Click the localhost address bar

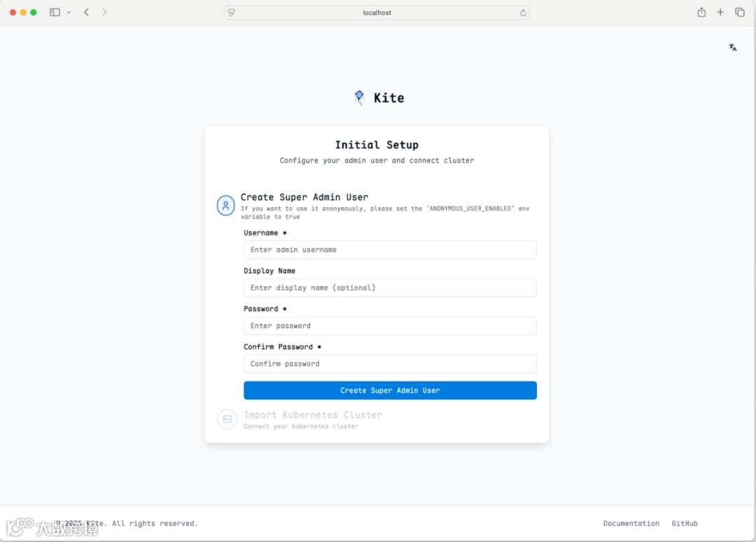tap(377, 13)
